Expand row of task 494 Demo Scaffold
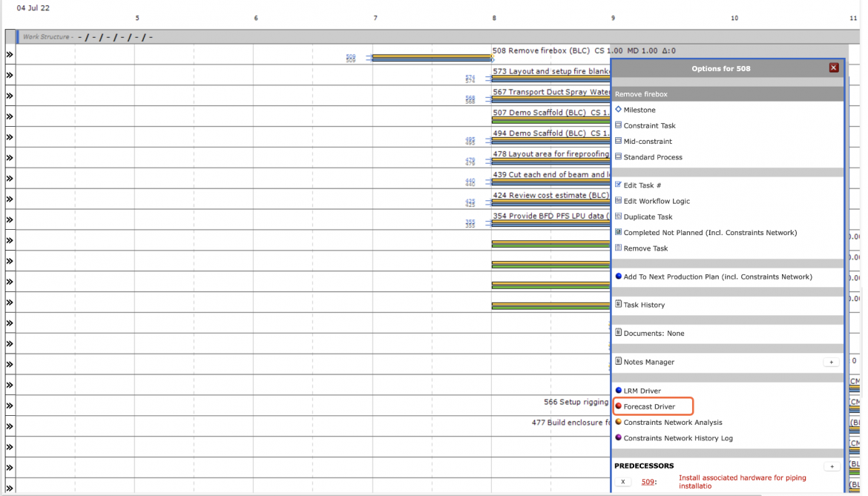The height and width of the screenshot is (496, 868). tap(10, 137)
